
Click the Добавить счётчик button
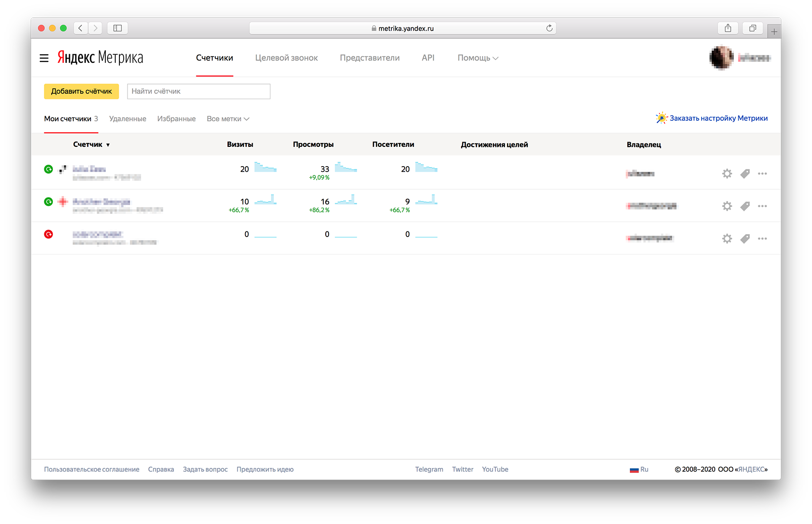81,91
